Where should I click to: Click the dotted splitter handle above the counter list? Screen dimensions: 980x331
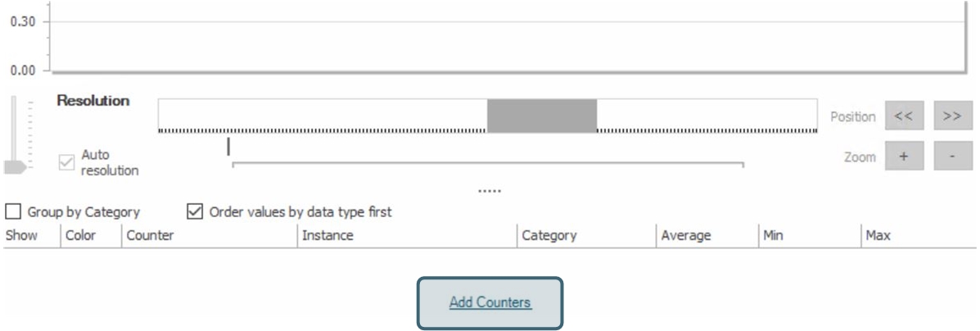pos(490,192)
